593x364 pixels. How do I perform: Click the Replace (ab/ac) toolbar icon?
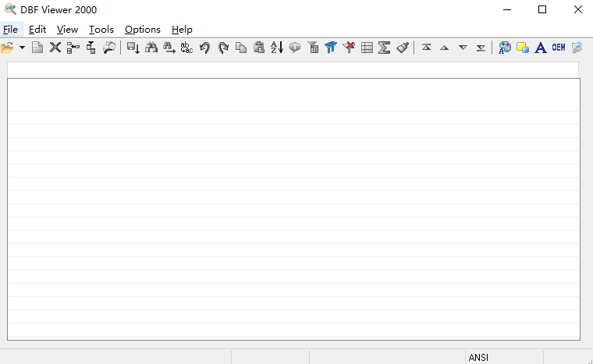click(186, 48)
